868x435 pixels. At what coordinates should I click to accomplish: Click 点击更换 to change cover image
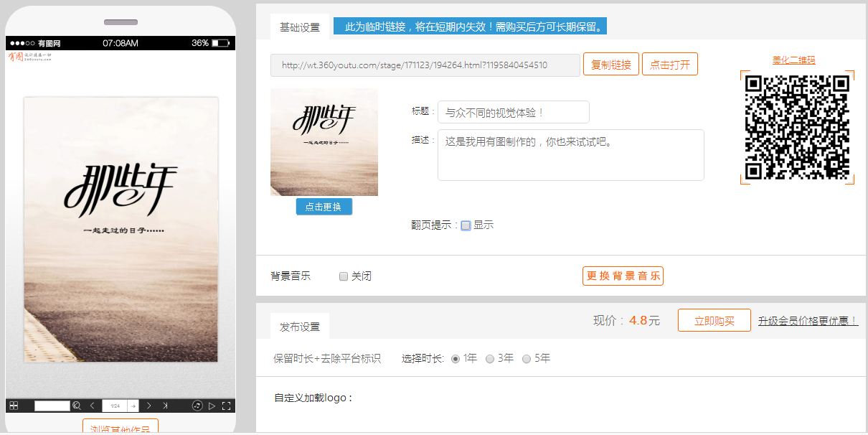324,207
